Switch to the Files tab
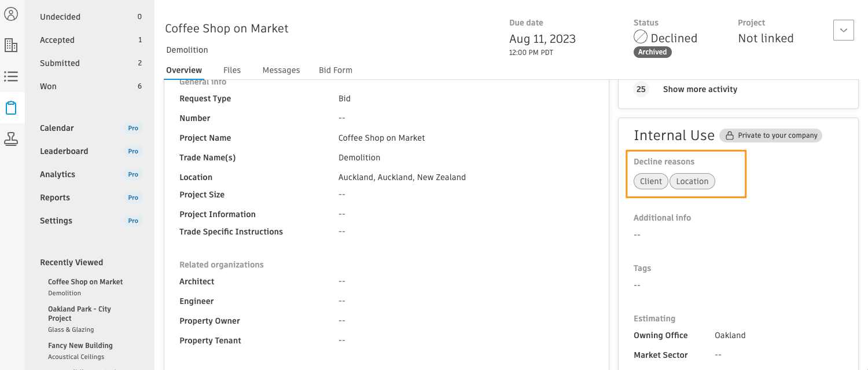Image resolution: width=868 pixels, height=370 pixels. pyautogui.click(x=232, y=70)
